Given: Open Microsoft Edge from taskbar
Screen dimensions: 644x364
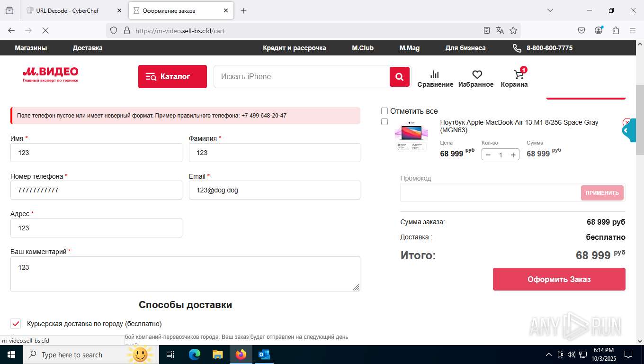Looking at the screenshot, I should (x=195, y=355).
